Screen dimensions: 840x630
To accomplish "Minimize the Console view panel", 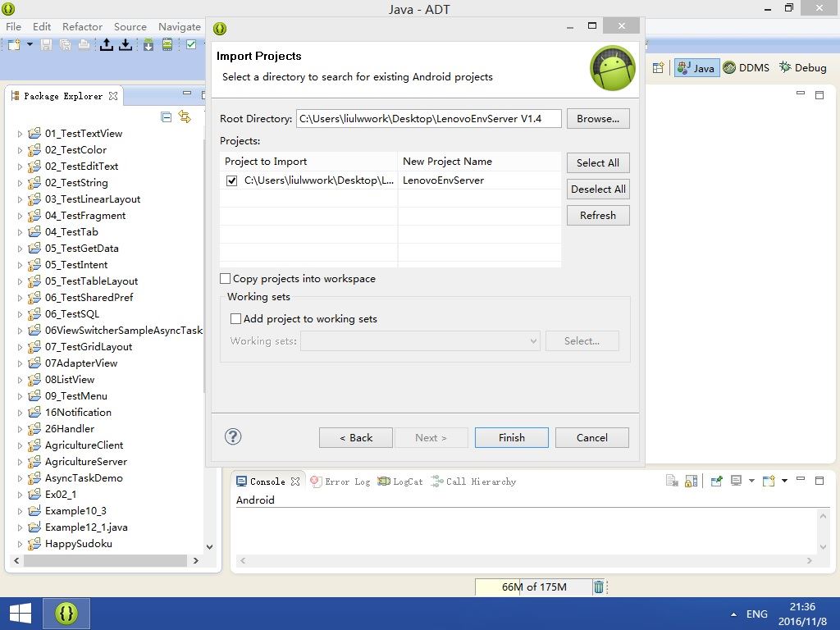I will coord(801,478).
